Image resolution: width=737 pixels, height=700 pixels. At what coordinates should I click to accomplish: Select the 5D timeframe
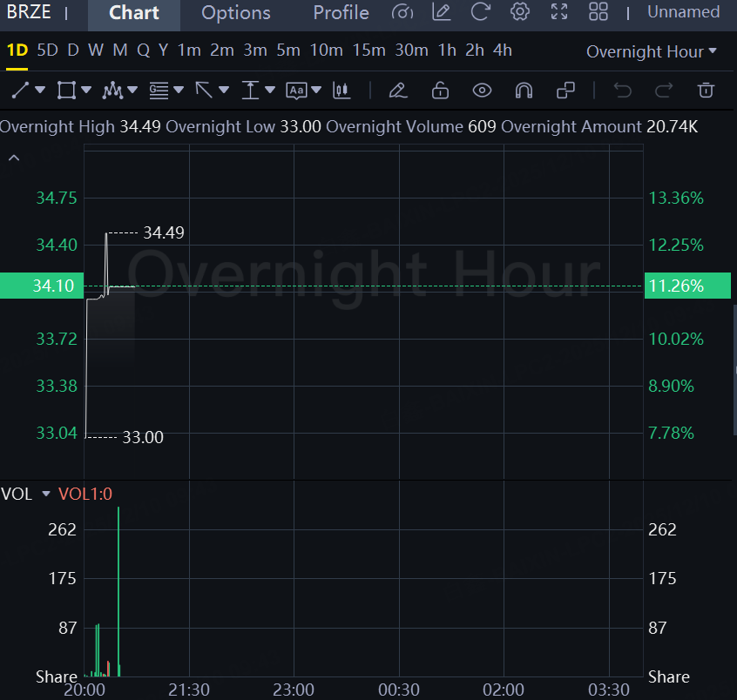pos(47,50)
